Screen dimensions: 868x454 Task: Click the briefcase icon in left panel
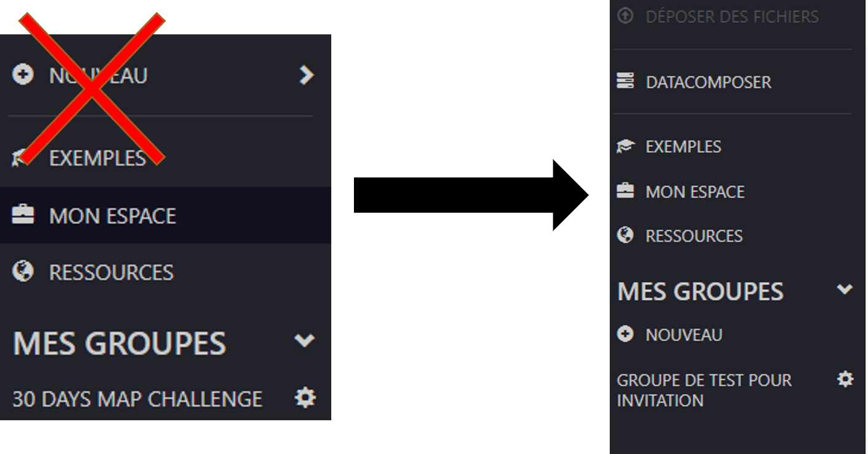pos(23,215)
